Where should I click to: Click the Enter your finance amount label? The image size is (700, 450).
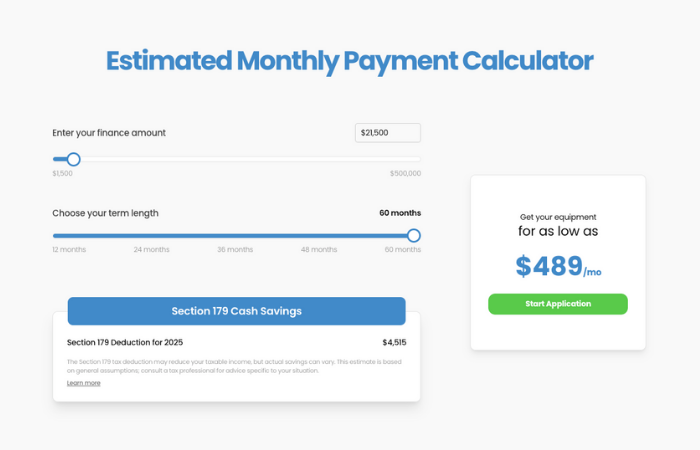(x=109, y=133)
